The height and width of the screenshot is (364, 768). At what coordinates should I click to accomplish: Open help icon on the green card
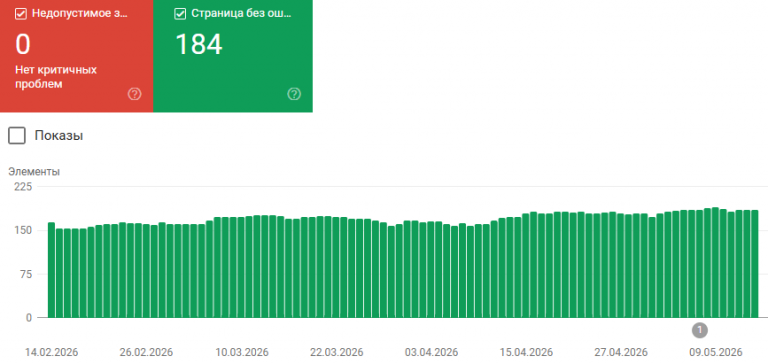pyautogui.click(x=294, y=94)
